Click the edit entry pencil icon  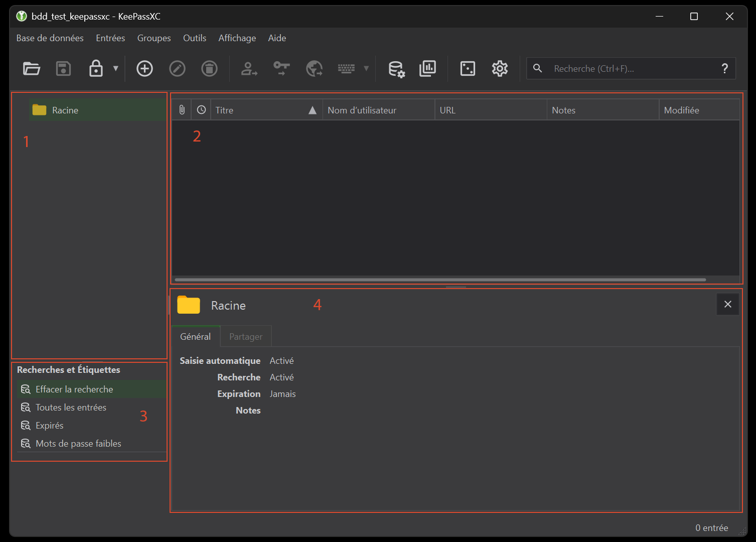[x=177, y=68]
